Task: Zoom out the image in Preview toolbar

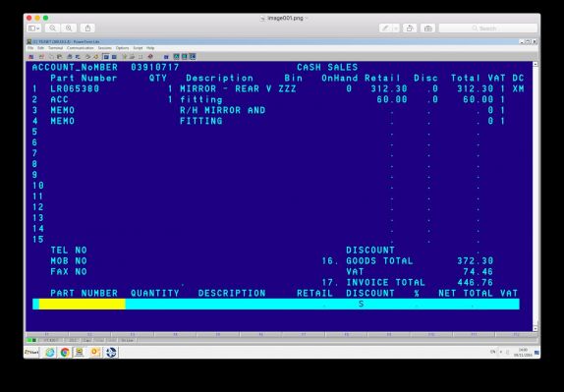Action: click(52, 28)
